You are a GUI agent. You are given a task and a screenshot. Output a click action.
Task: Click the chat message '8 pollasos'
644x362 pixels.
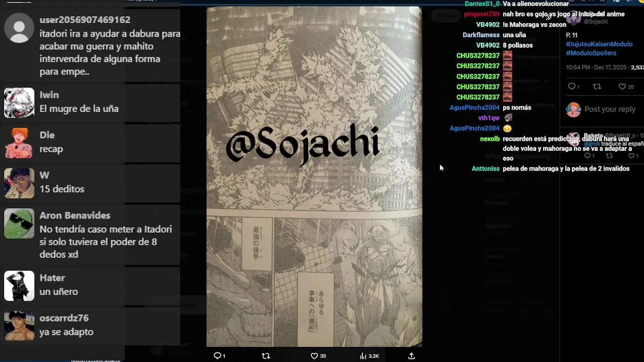pyautogui.click(x=518, y=45)
